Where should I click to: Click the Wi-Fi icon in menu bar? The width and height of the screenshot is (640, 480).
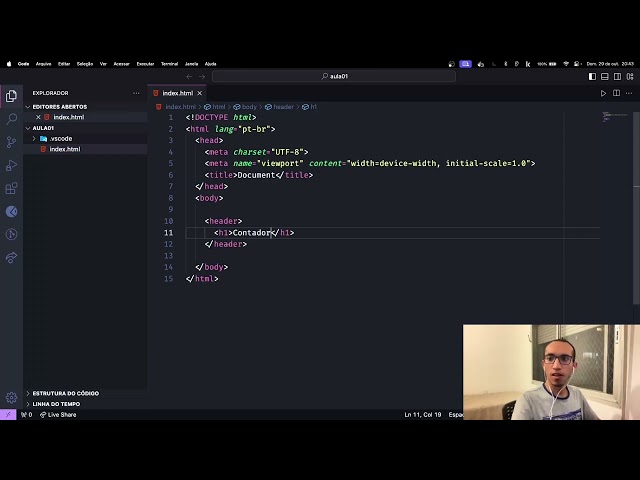point(566,64)
